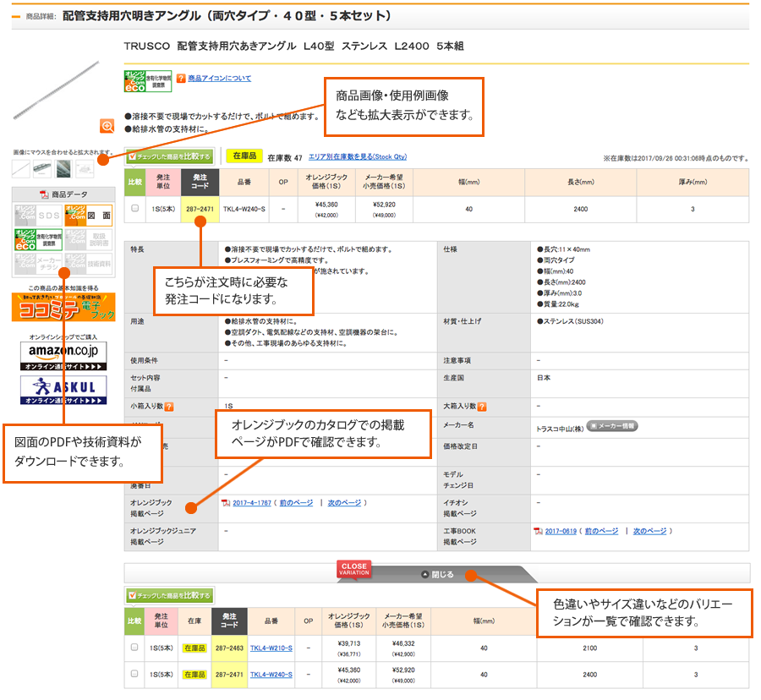Check the compare box for TKL4-W240-S top row
The height and width of the screenshot is (700, 761).
[x=134, y=208]
